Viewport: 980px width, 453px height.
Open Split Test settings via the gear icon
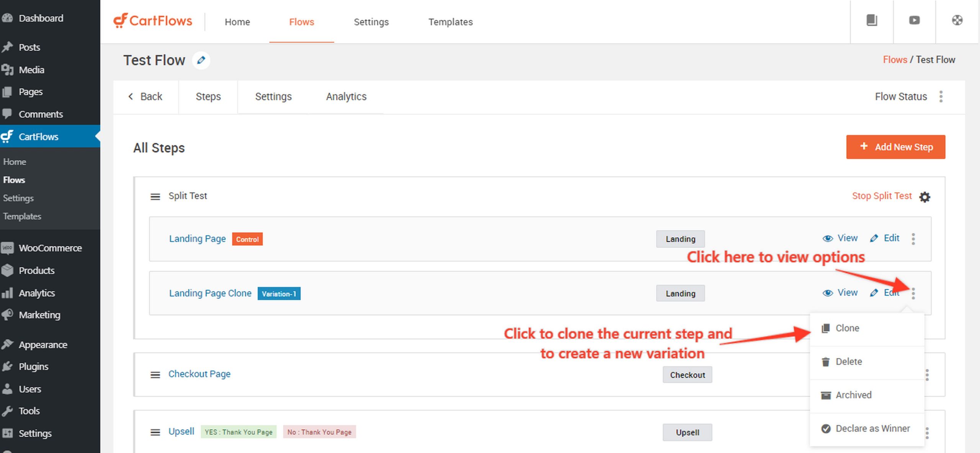(x=925, y=197)
